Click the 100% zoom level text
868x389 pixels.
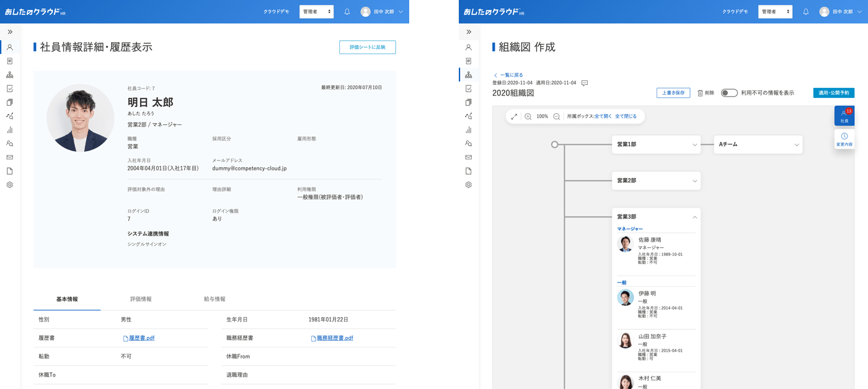point(542,116)
